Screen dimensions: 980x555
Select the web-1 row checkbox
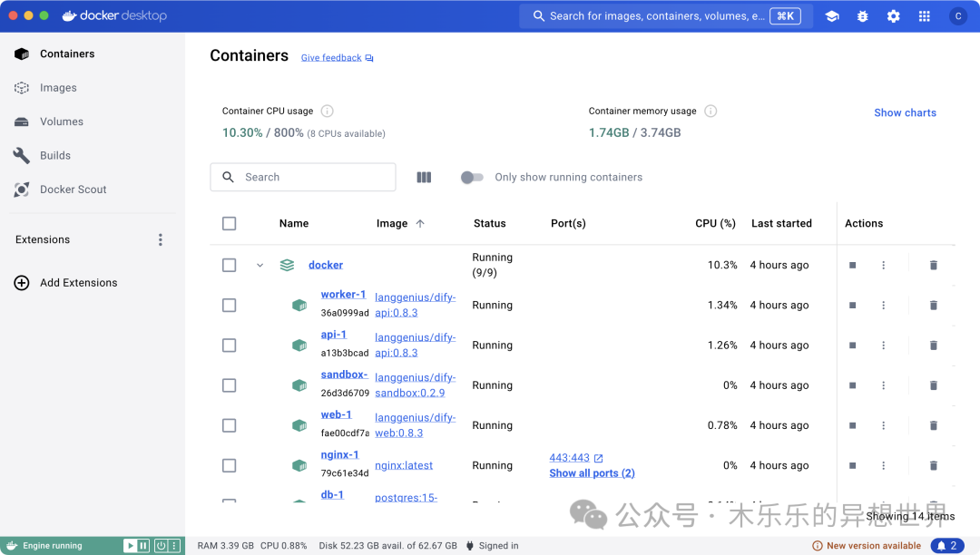point(230,425)
